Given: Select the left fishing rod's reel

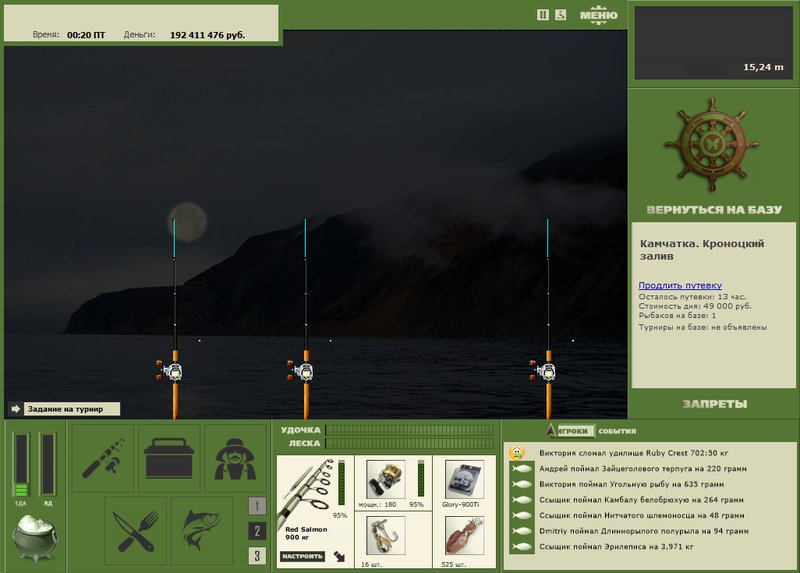Looking at the screenshot, I should (170, 371).
